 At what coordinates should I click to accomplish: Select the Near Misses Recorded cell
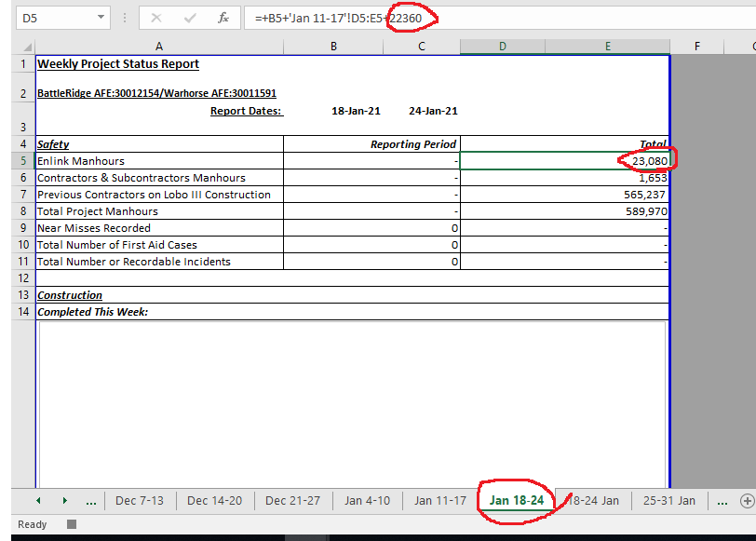coord(159,228)
